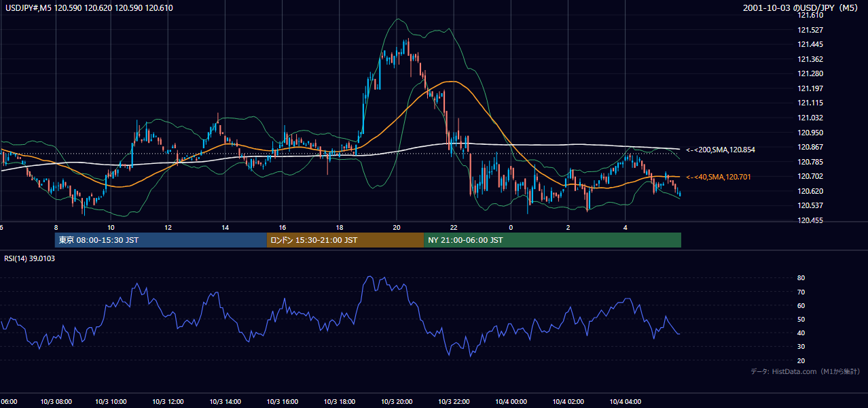
Task: Click the hour 20 tick under the chart
Action: 397,227
